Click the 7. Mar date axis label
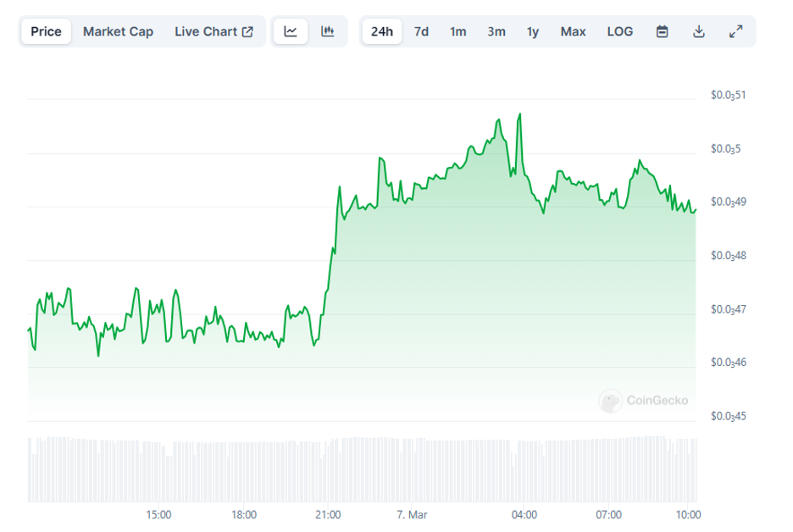Screen dimensions: 793x532 click(412, 514)
